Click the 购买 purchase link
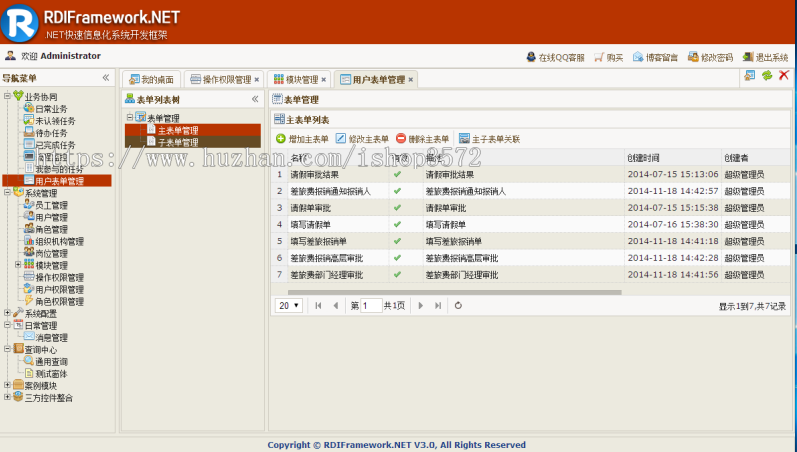This screenshot has height=452, width=797. 608,57
